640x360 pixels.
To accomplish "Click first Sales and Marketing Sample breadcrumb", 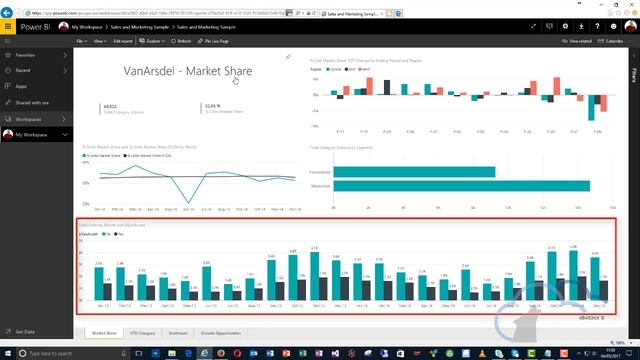I will tap(140, 27).
